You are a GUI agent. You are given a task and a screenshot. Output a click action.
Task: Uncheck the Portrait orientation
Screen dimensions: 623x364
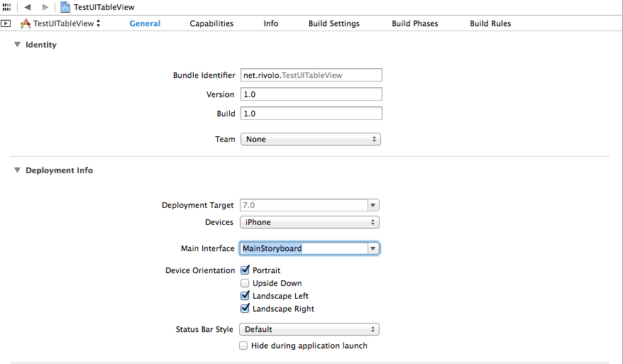[x=245, y=270]
